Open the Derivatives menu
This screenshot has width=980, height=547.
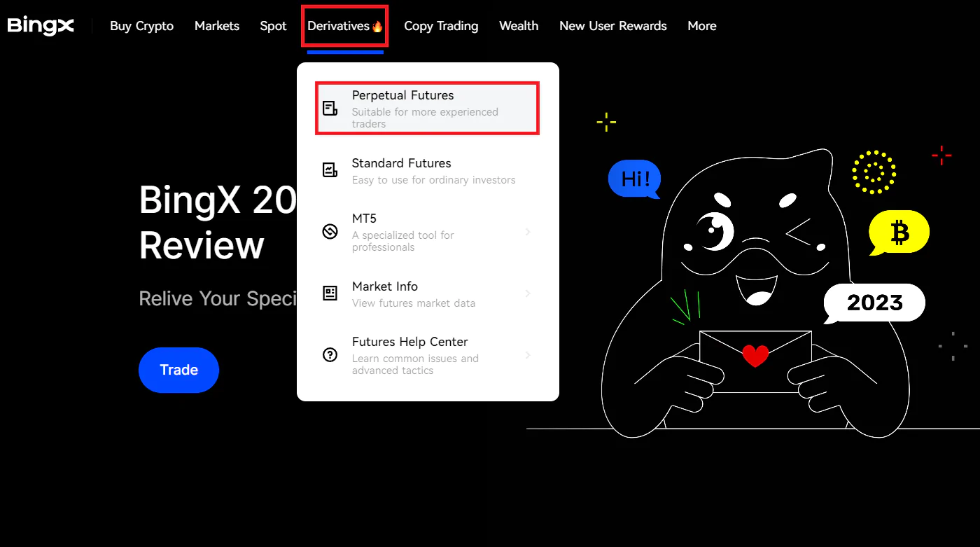click(x=345, y=26)
